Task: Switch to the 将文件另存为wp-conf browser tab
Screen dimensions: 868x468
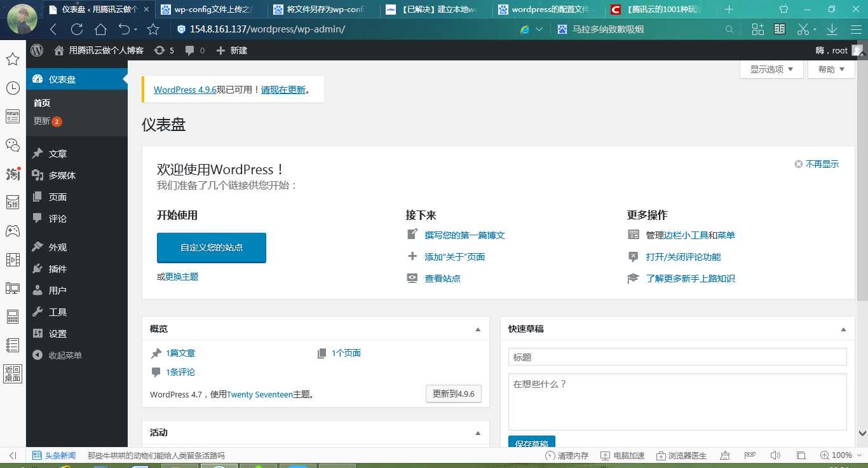Action: point(324,10)
